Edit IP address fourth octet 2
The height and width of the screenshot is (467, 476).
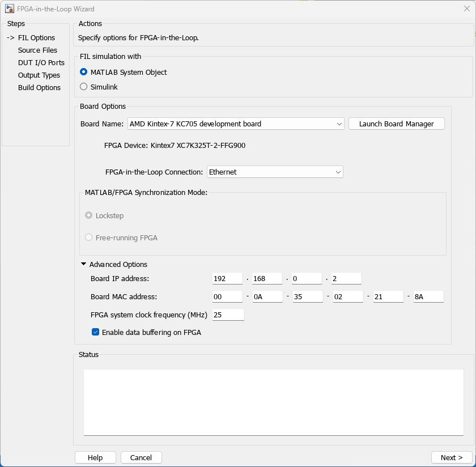click(x=346, y=278)
